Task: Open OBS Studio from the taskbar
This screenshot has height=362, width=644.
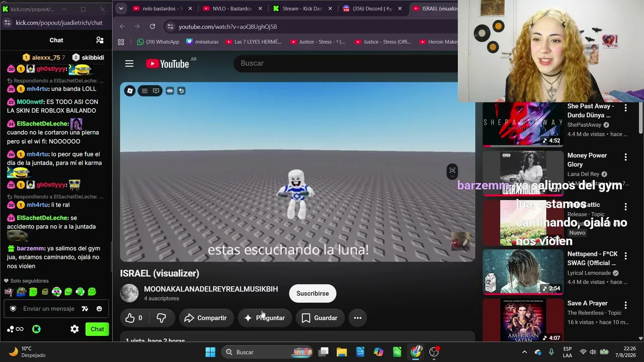Action: [x=434, y=352]
